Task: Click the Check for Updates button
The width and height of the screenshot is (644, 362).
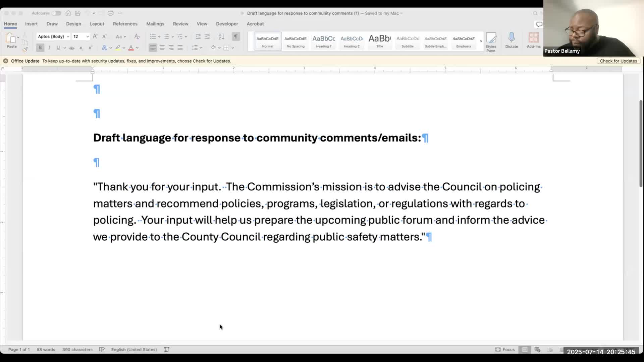Action: 618,61
